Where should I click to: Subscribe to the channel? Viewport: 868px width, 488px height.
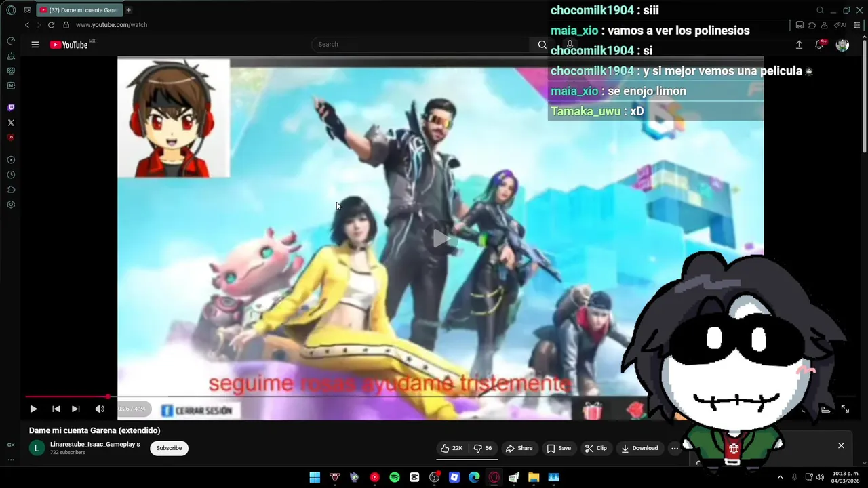click(169, 448)
